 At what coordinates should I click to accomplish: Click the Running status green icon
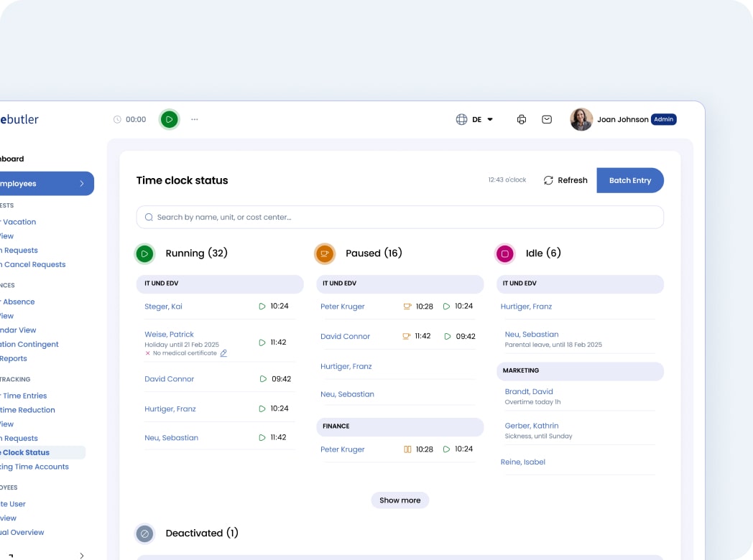pyautogui.click(x=145, y=253)
